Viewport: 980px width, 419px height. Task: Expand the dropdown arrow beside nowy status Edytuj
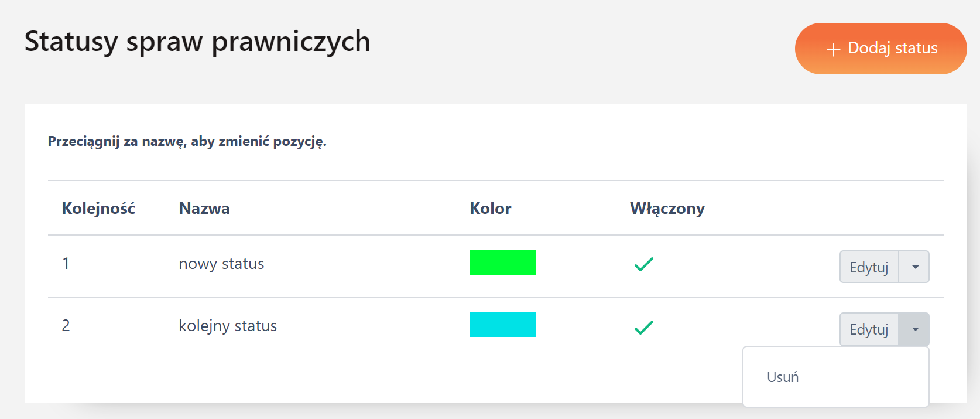click(914, 267)
